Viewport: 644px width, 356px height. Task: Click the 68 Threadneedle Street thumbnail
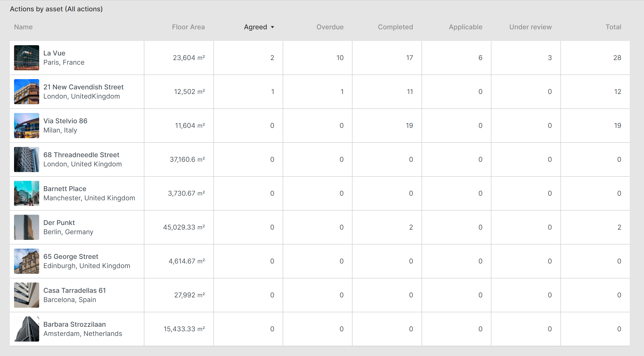tap(27, 159)
